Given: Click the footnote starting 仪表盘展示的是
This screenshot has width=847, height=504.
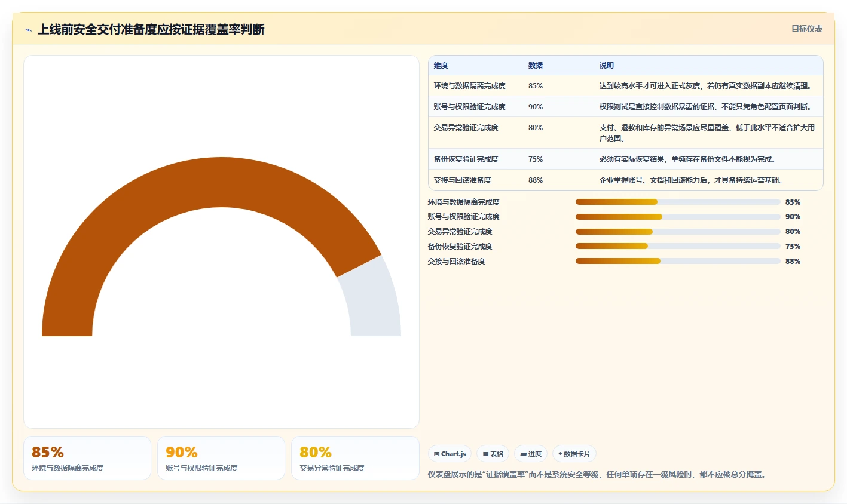Looking at the screenshot, I should pyautogui.click(x=598, y=475).
